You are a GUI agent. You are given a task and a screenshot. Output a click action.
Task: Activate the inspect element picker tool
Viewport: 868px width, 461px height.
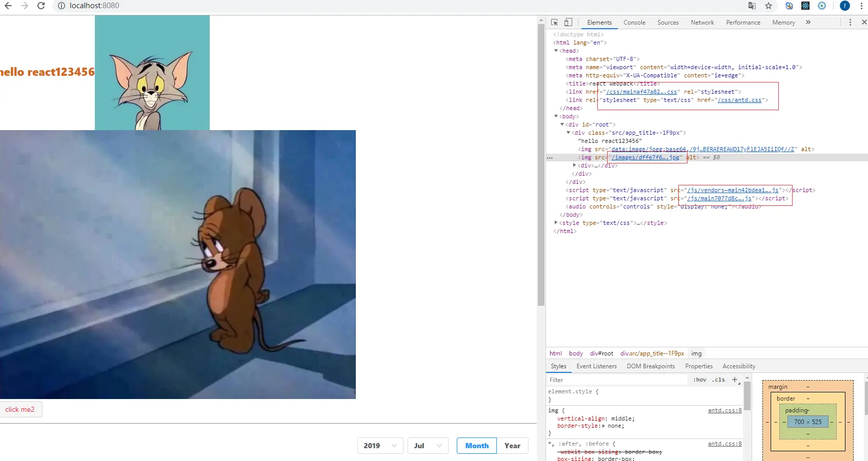(x=554, y=22)
